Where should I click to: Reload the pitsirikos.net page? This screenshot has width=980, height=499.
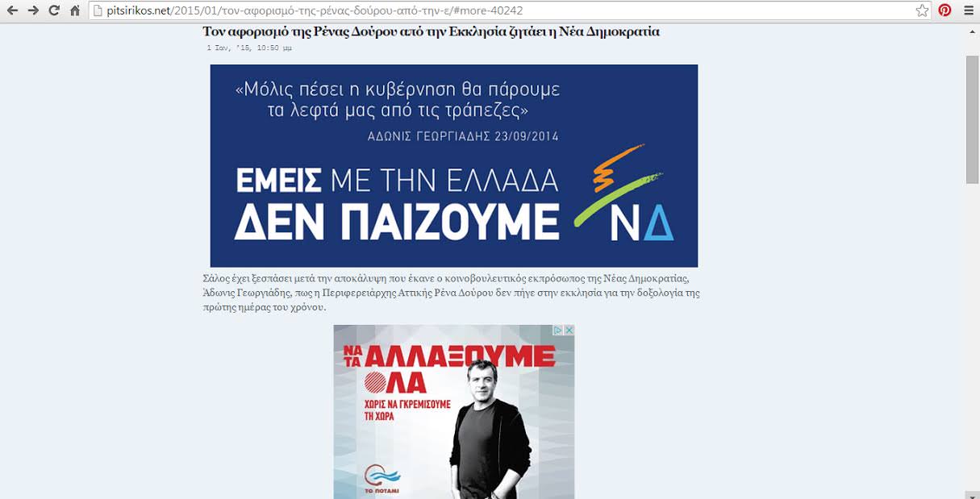(54, 10)
